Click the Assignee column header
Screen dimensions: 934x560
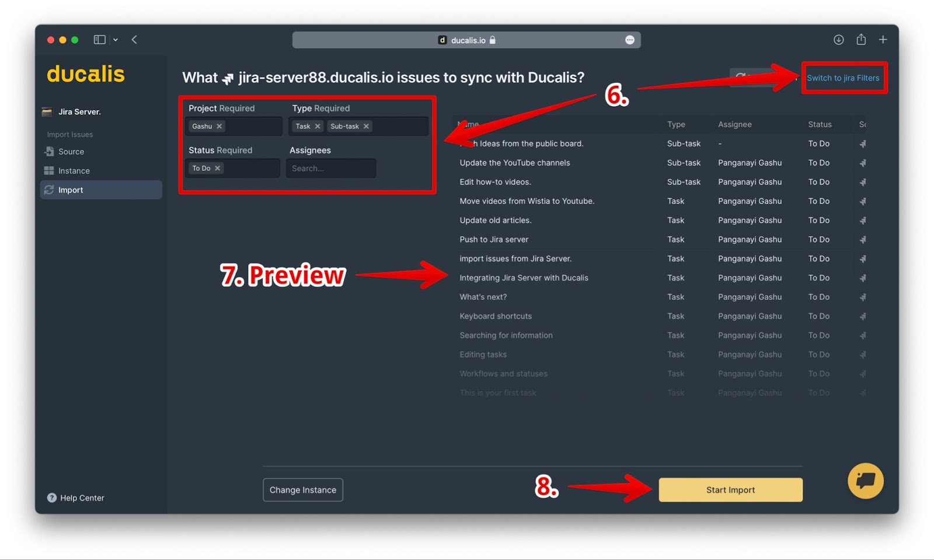[735, 124]
